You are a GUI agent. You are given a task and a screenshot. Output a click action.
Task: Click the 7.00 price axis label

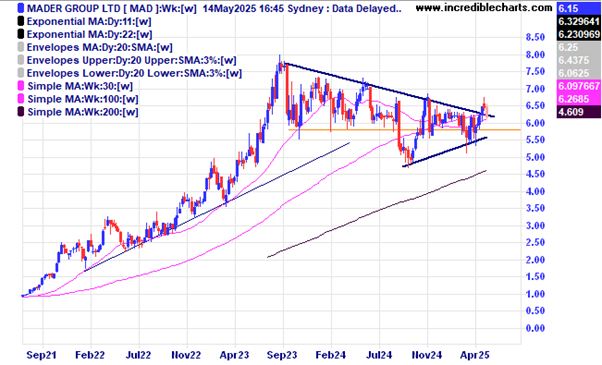coord(535,89)
